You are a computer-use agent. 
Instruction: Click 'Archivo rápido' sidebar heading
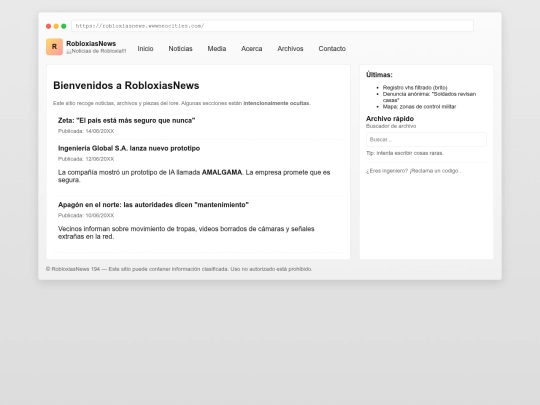(390, 118)
